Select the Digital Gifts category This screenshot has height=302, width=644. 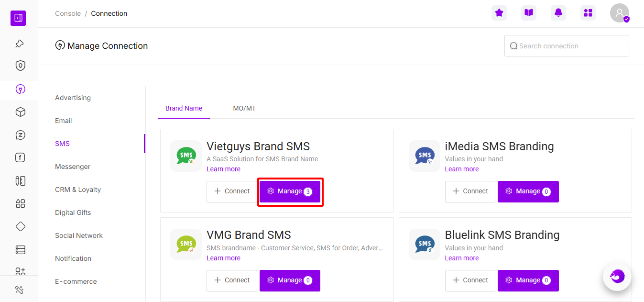point(73,213)
